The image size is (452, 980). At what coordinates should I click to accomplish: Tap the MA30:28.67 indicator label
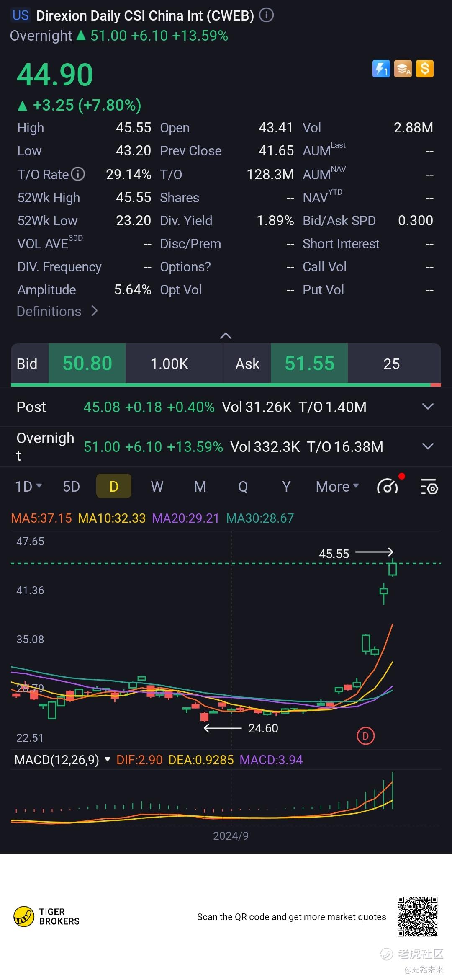point(260,518)
